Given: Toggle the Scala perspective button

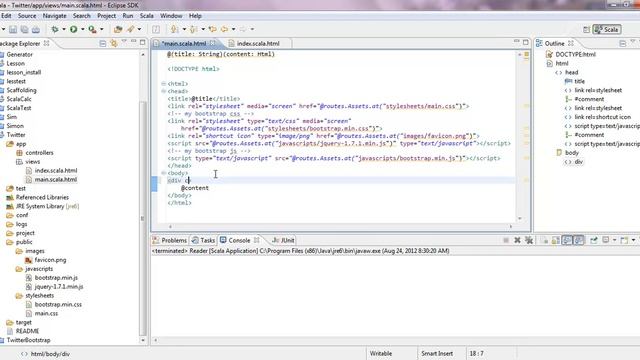Looking at the screenshot, I should pyautogui.click(x=607, y=29).
